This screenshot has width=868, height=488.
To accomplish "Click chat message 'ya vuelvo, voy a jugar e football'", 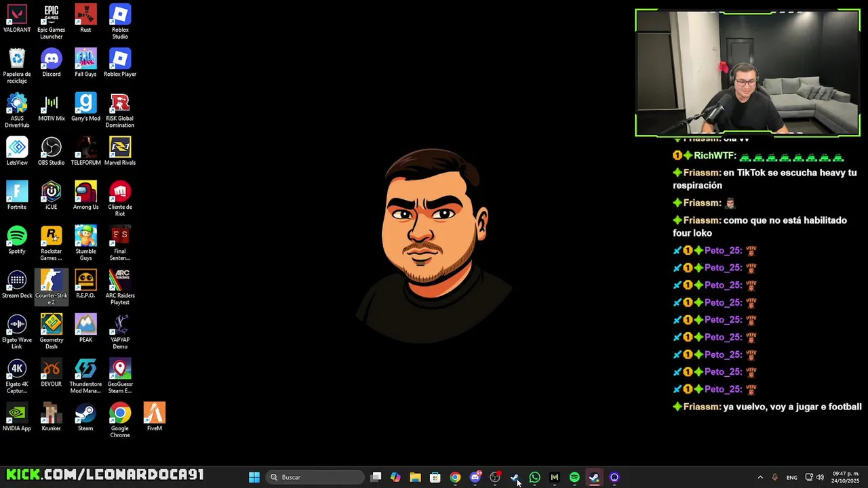I will 793,407.
